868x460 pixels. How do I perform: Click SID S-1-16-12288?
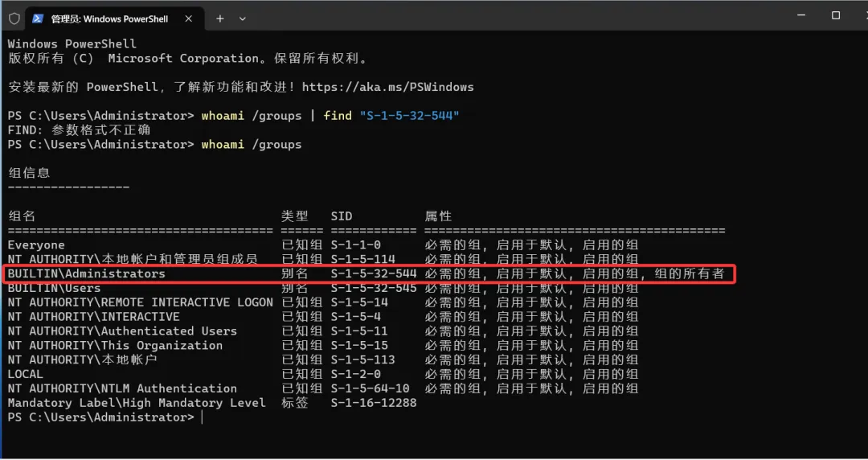coord(374,403)
